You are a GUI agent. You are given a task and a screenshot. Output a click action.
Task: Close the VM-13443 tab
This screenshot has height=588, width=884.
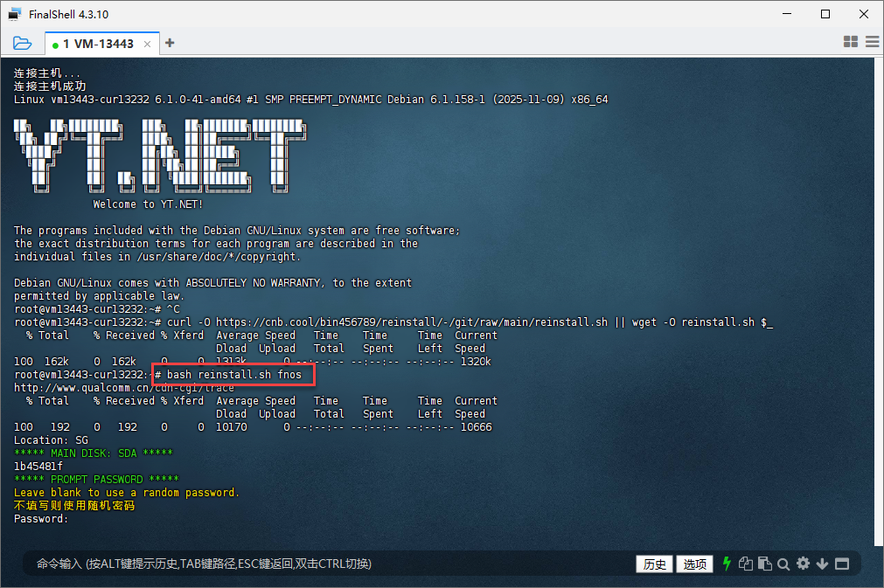coord(147,44)
